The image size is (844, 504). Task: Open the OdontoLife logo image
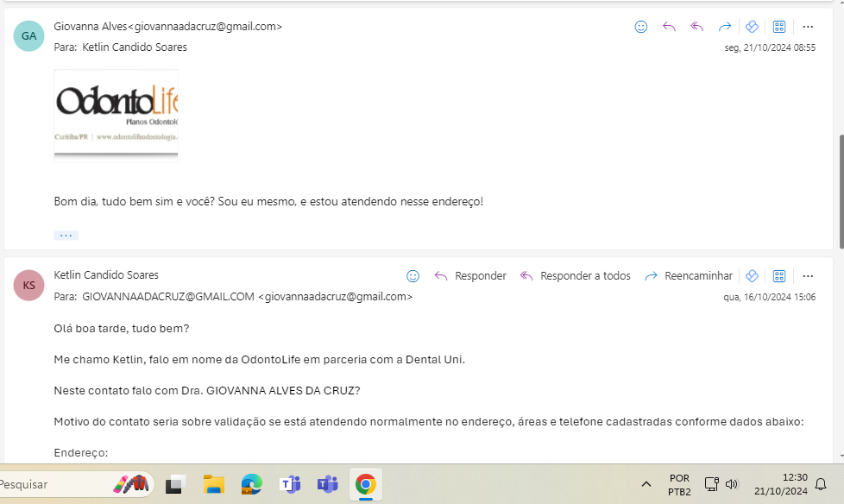point(116,115)
